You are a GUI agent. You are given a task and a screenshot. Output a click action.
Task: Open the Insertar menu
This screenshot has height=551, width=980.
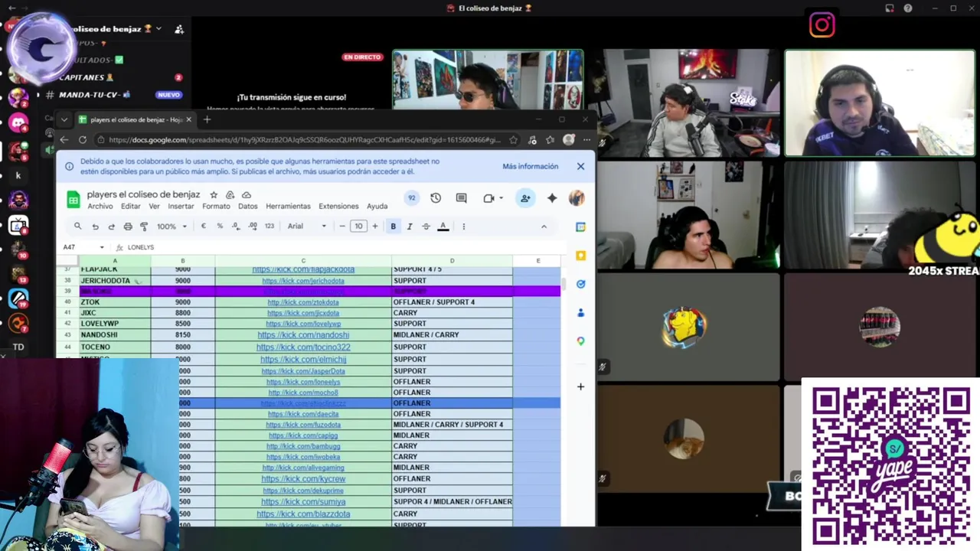[x=181, y=207]
